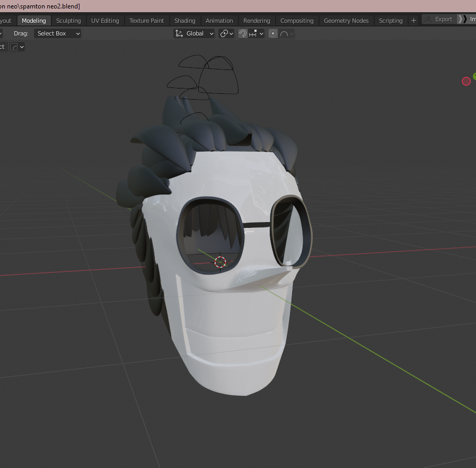Open the Shading workspace tab

pyautogui.click(x=184, y=21)
